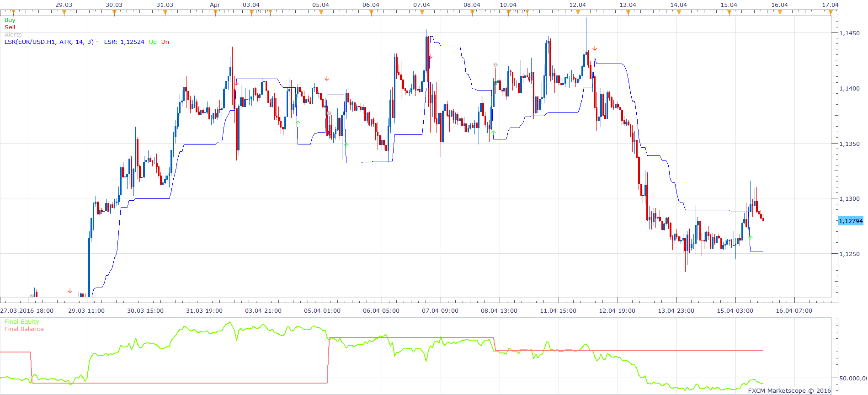Click the 1,1300 price axis label
868x395 pixels.
coord(850,199)
